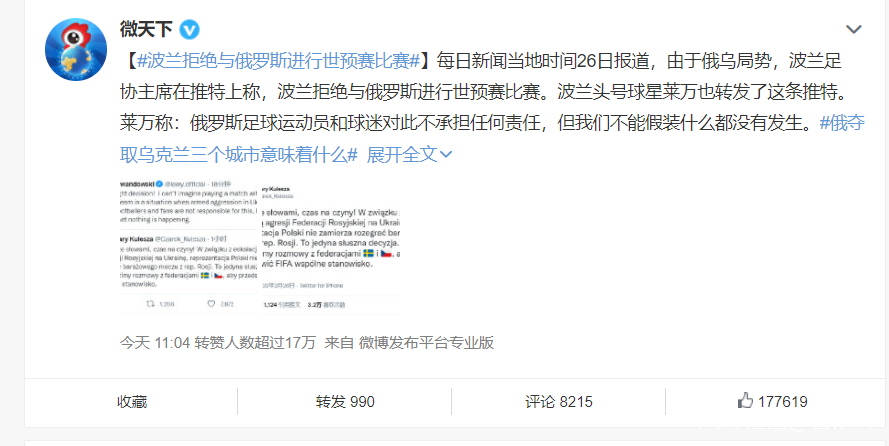Like the post with the thumbs-up icon

(x=745, y=401)
